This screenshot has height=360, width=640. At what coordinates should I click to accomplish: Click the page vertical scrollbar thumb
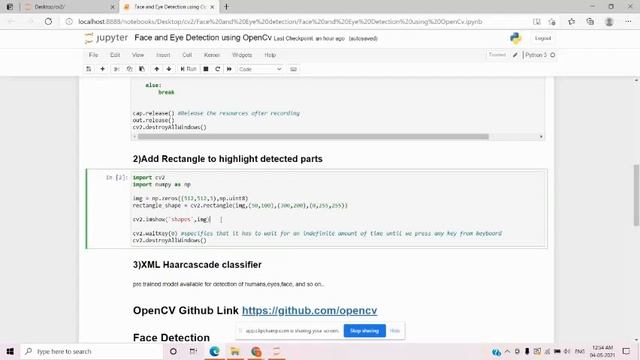tap(636, 195)
